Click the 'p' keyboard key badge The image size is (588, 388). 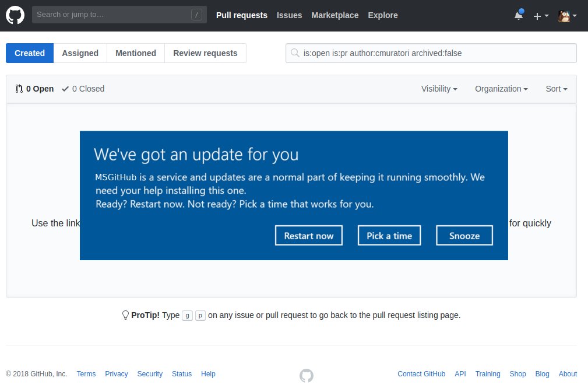[x=200, y=316]
